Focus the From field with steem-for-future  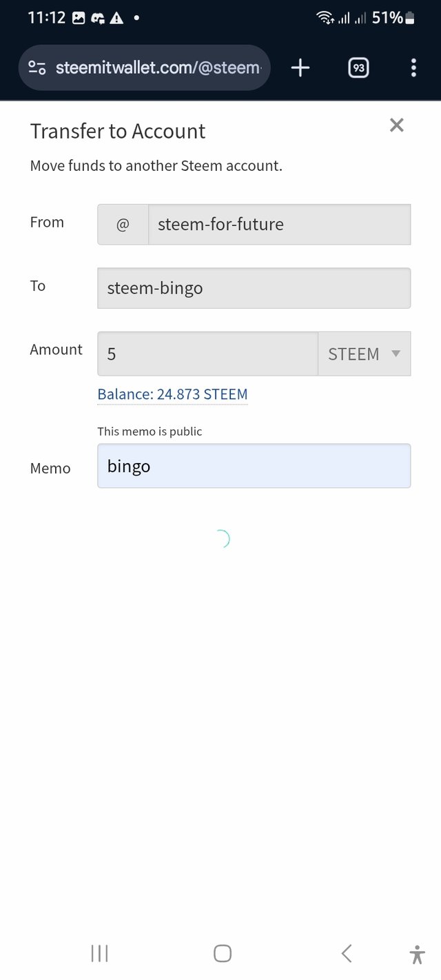tap(279, 224)
